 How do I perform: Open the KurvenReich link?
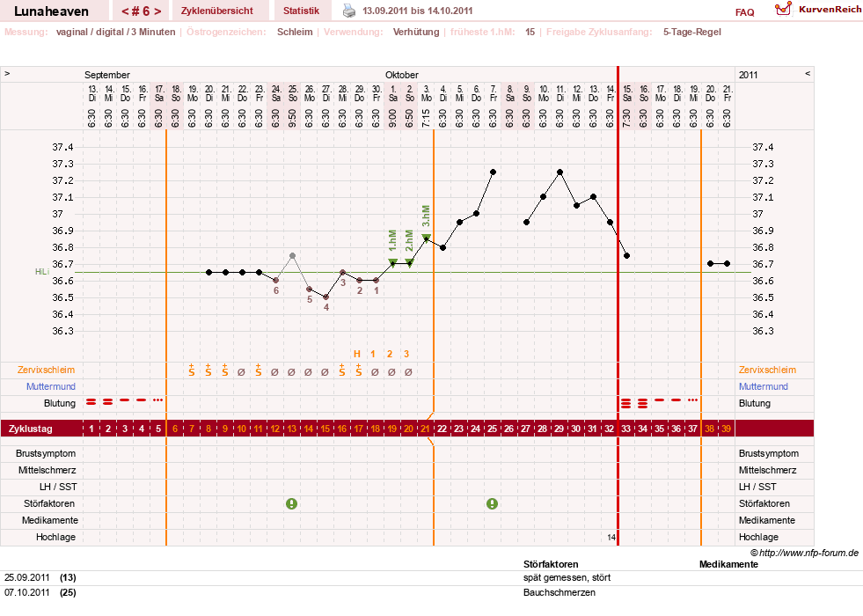tap(830, 10)
